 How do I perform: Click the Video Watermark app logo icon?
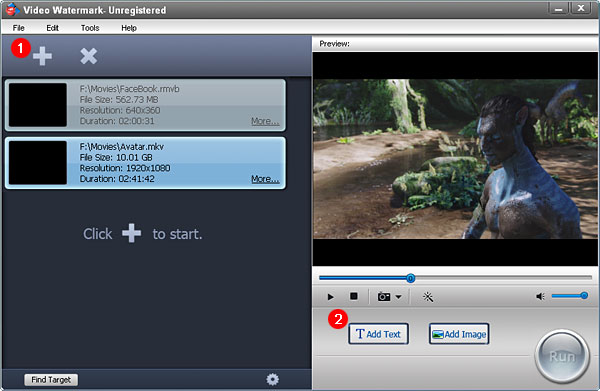click(x=12, y=10)
